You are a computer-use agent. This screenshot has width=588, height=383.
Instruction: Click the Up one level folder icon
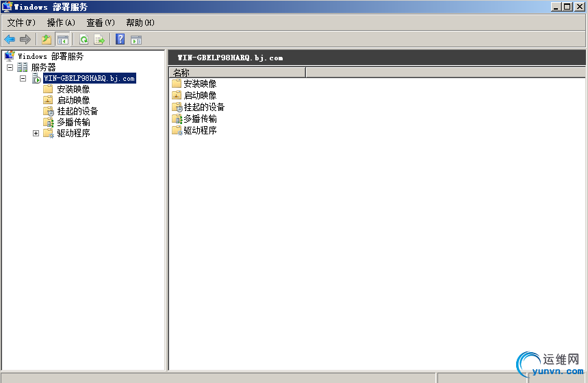(x=47, y=39)
